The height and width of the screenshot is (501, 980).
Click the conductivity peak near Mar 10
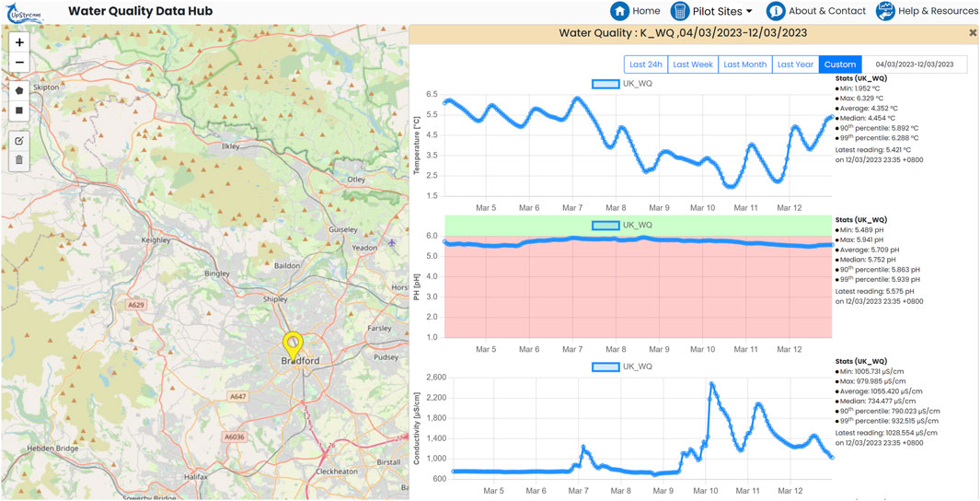click(x=711, y=383)
